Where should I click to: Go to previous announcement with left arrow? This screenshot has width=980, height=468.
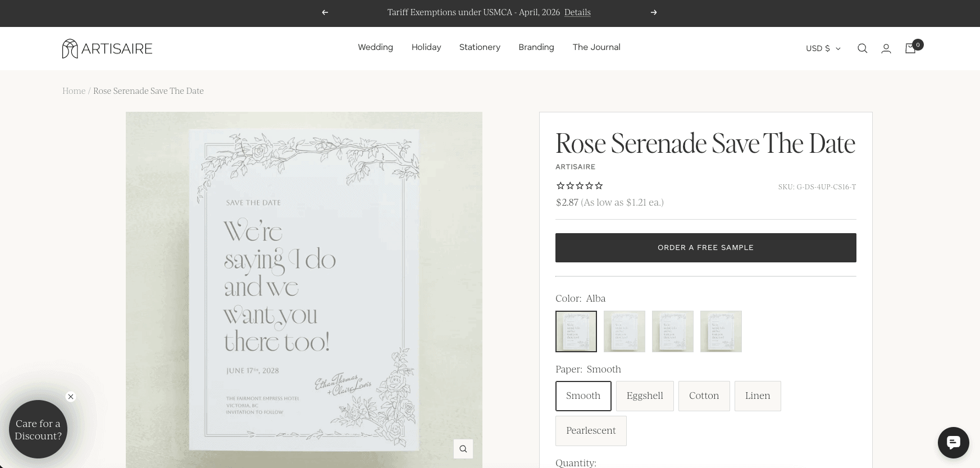coord(325,12)
